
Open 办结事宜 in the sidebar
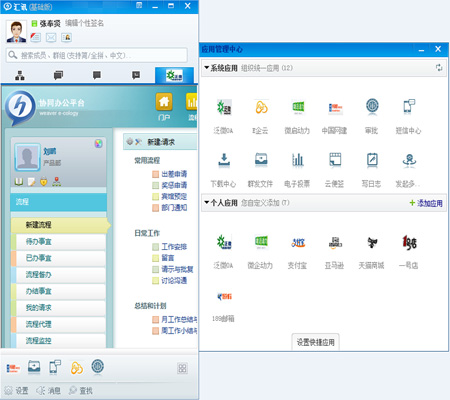[58, 291]
